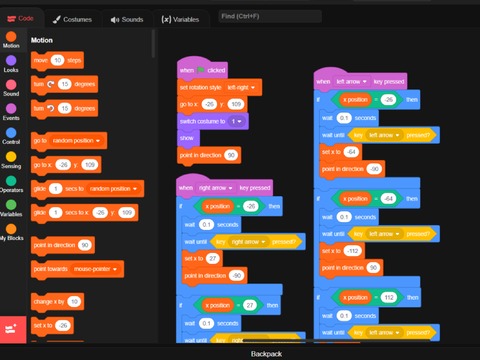Select the Sensing category circle
The width and height of the screenshot is (480, 360).
11,157
